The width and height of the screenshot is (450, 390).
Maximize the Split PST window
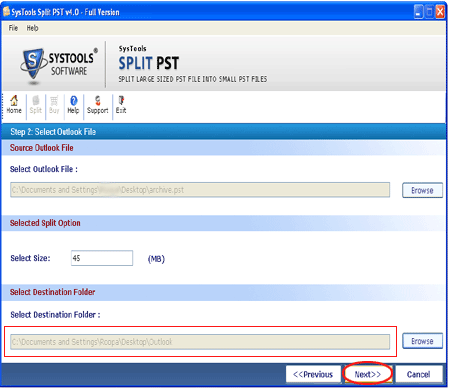(429, 12)
